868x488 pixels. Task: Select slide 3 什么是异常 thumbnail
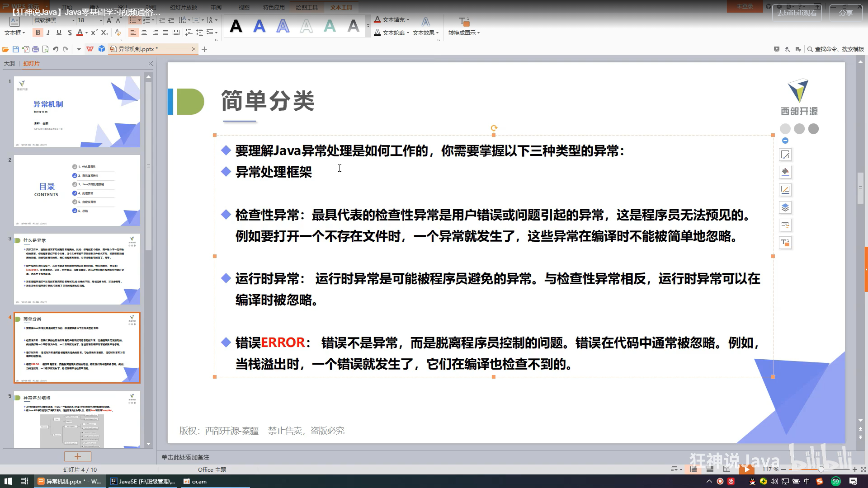pos(77,269)
